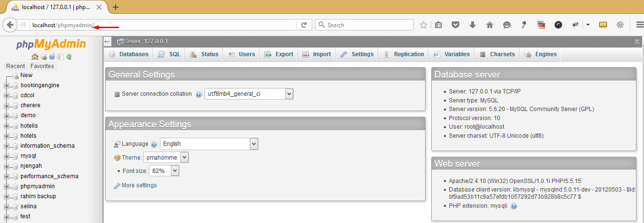Screen dimensions: 644x223
Task: Bookmark this page with the star icon
Action: (423, 25)
